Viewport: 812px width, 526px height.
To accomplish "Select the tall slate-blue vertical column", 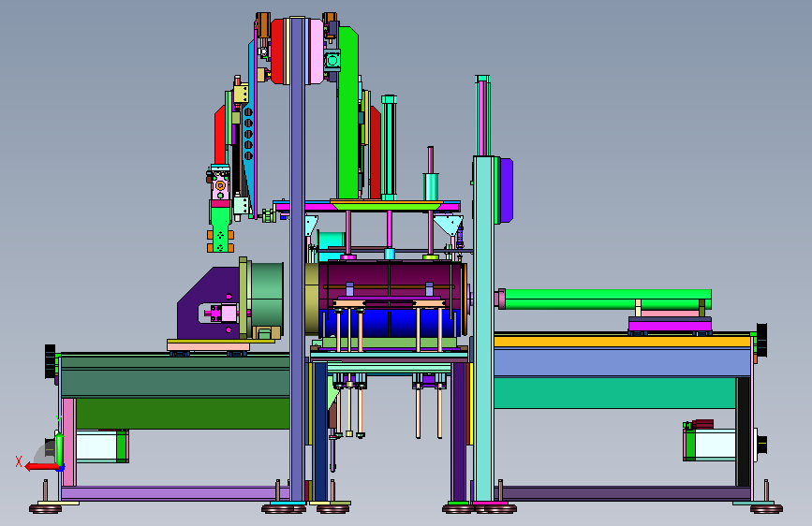I will tap(297, 259).
